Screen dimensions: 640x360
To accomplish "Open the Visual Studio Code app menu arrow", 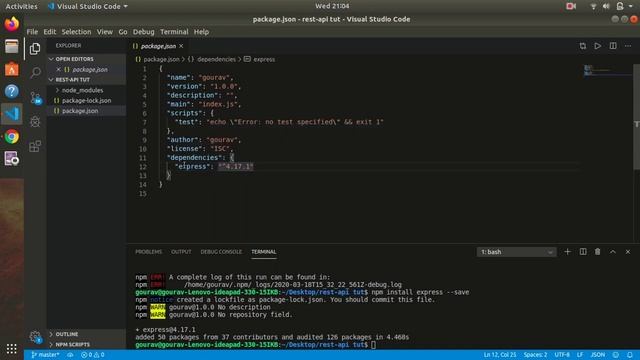I will coord(126,6).
